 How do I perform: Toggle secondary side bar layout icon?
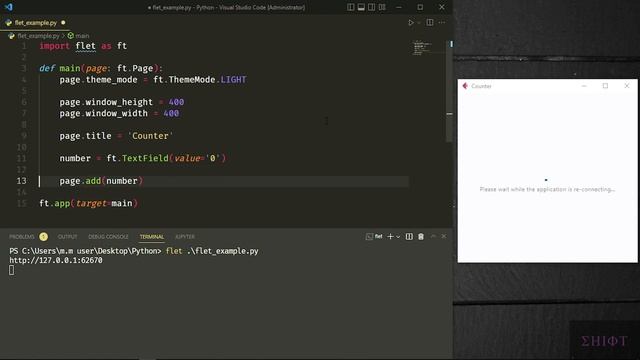[x=371, y=7]
